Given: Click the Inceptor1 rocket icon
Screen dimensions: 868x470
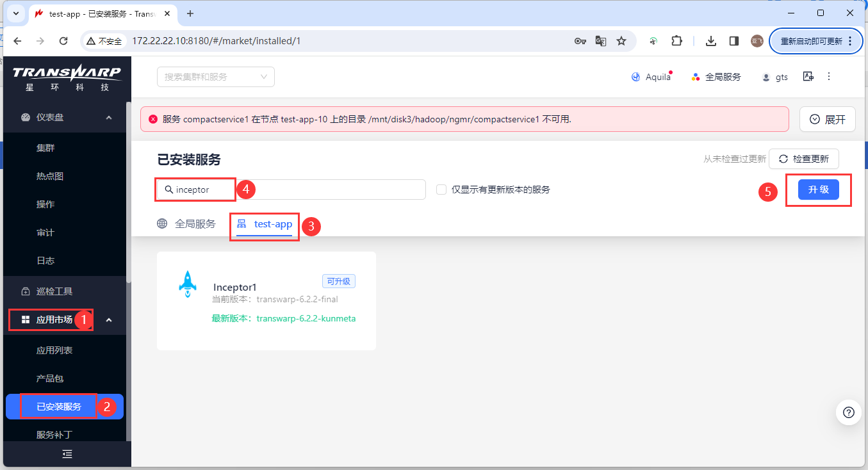Looking at the screenshot, I should click(187, 284).
